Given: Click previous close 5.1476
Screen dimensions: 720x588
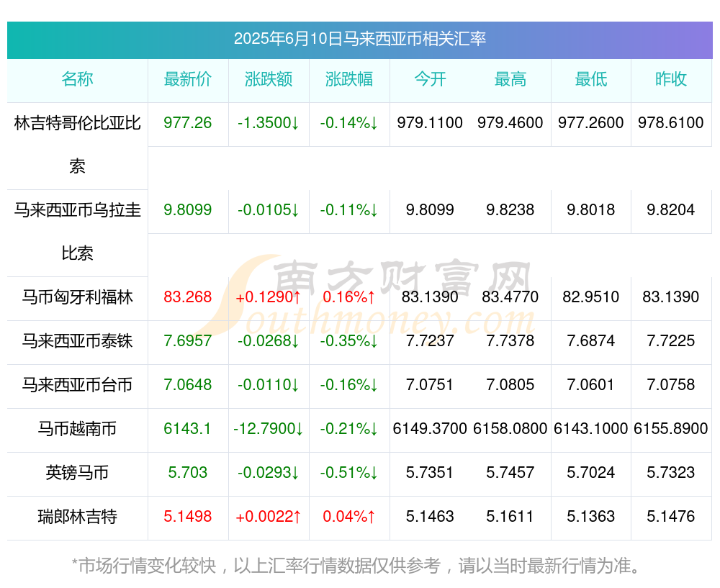Looking at the screenshot, I should pos(671,517).
